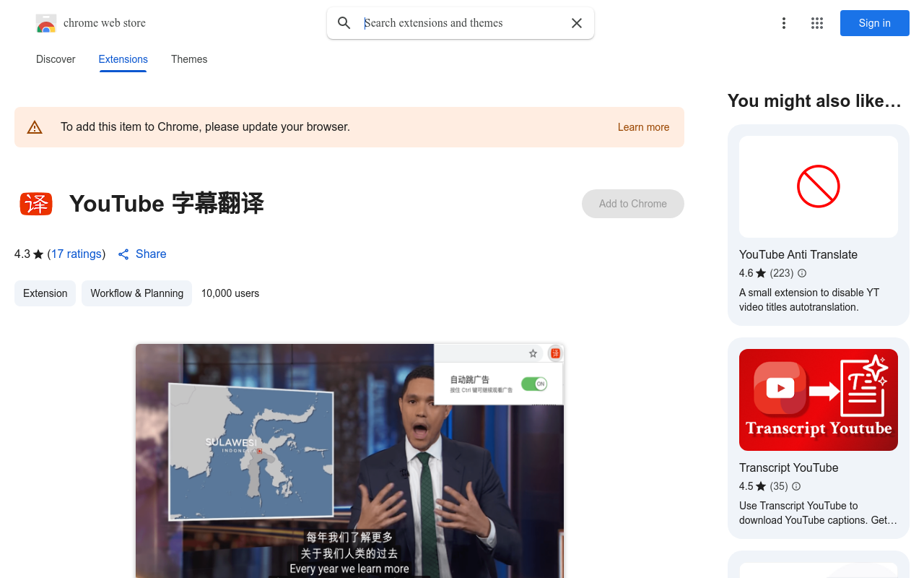Screen dimensions: 924x578
Task: Click into the search extensions and themes field
Action: pyautogui.click(x=462, y=23)
